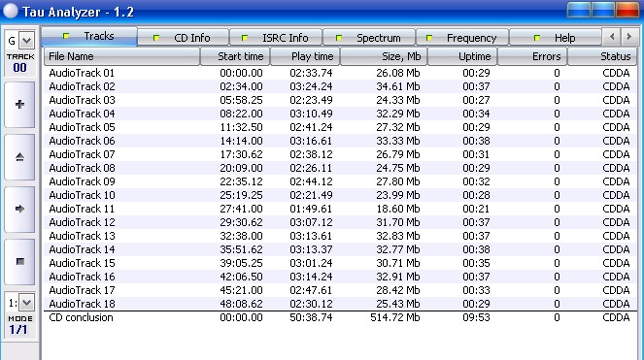This screenshot has height=360, width=644.
Task: Click the tab scroll left arrow
Action: [612, 37]
